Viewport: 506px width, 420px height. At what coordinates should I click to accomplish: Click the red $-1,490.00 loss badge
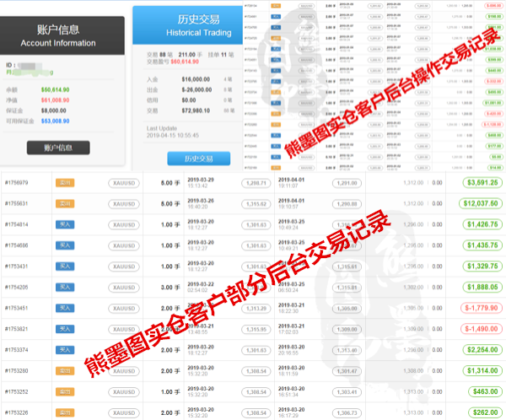click(x=481, y=330)
